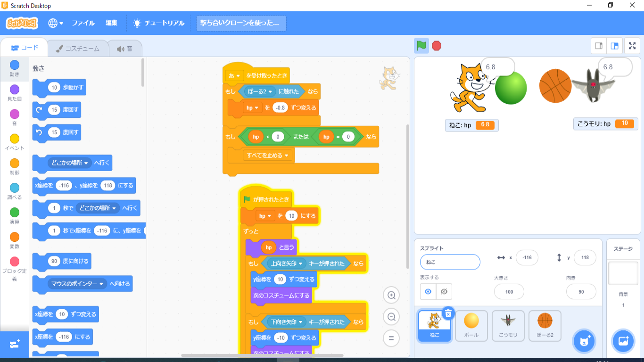
Task: Enter full screen stage mode
Action: pos(632,46)
